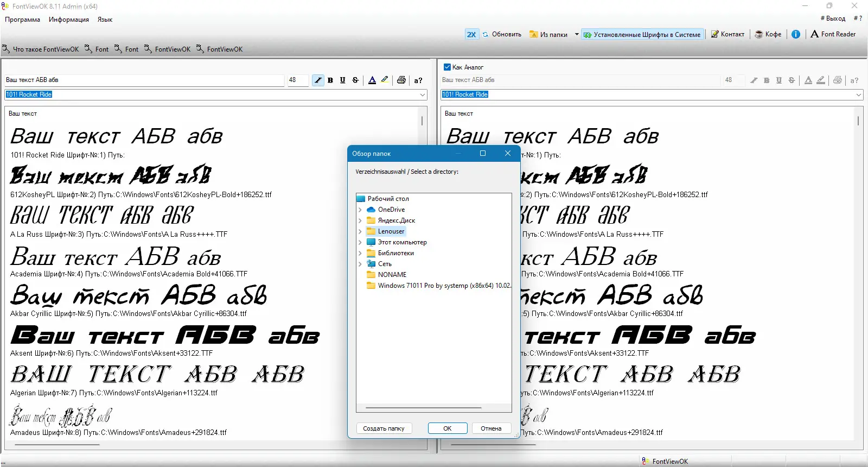The width and height of the screenshot is (868, 467).
Task: Click right pane font size field
Action: click(x=733, y=80)
